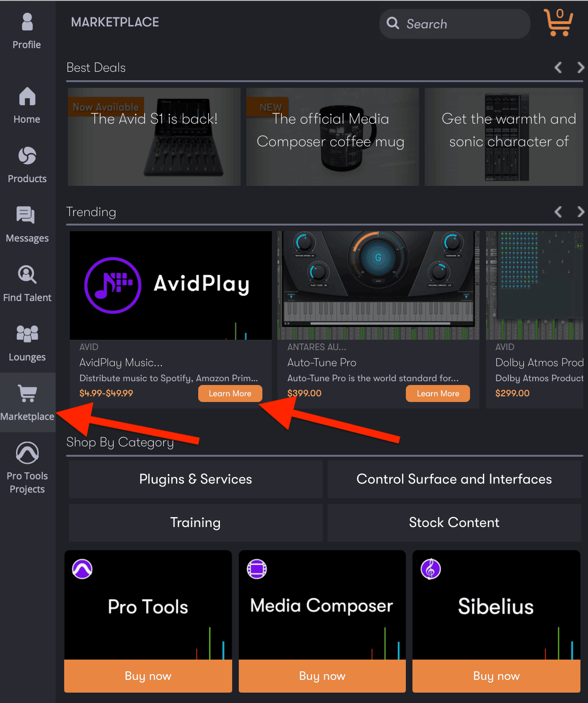Buy Pro Tools now
The width and height of the screenshot is (588, 703).
[148, 676]
